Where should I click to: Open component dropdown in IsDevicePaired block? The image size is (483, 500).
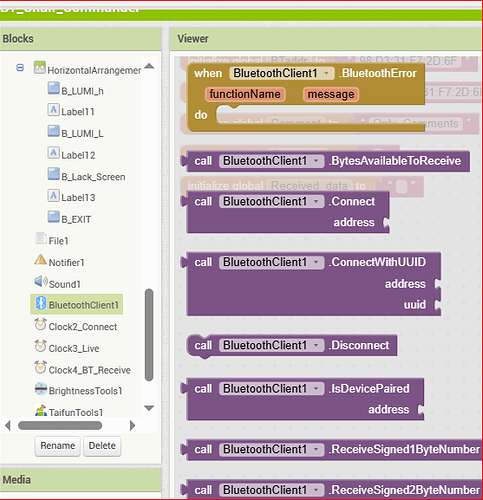(316, 389)
